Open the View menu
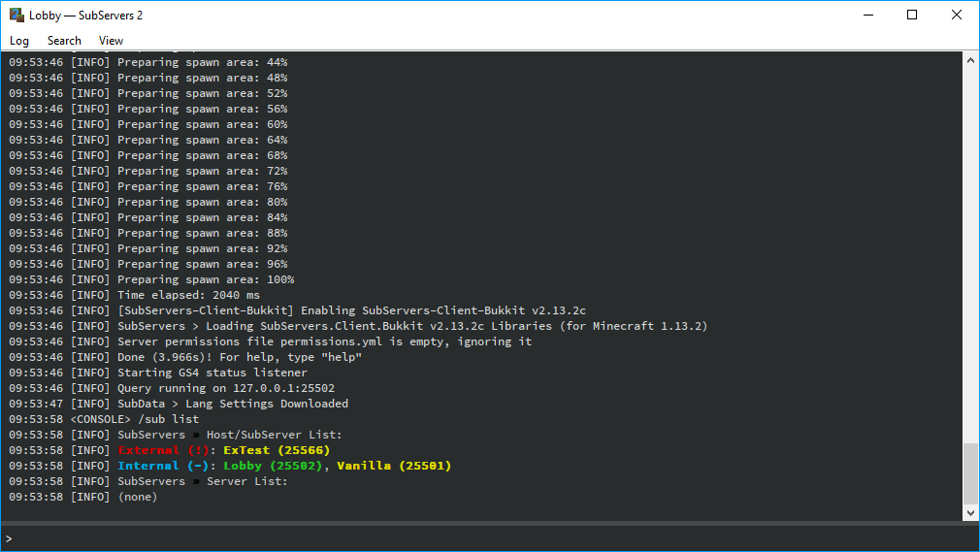Screen dimensions: 980x552 (x=111, y=41)
